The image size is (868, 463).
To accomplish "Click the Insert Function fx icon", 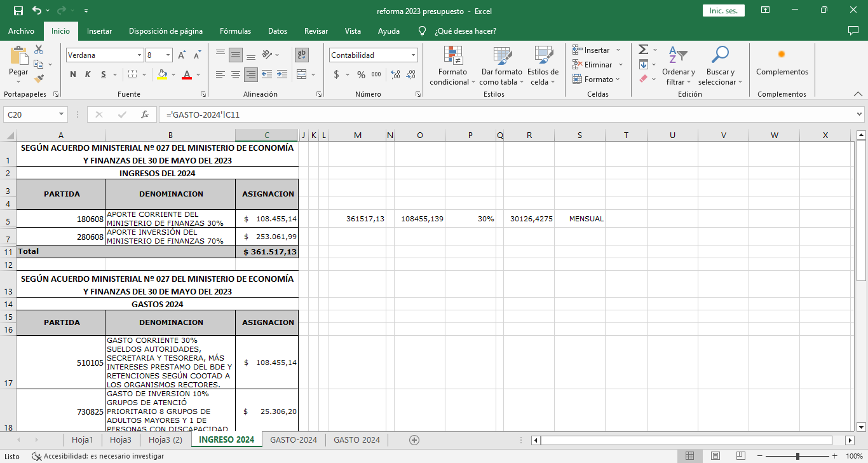I will (145, 114).
